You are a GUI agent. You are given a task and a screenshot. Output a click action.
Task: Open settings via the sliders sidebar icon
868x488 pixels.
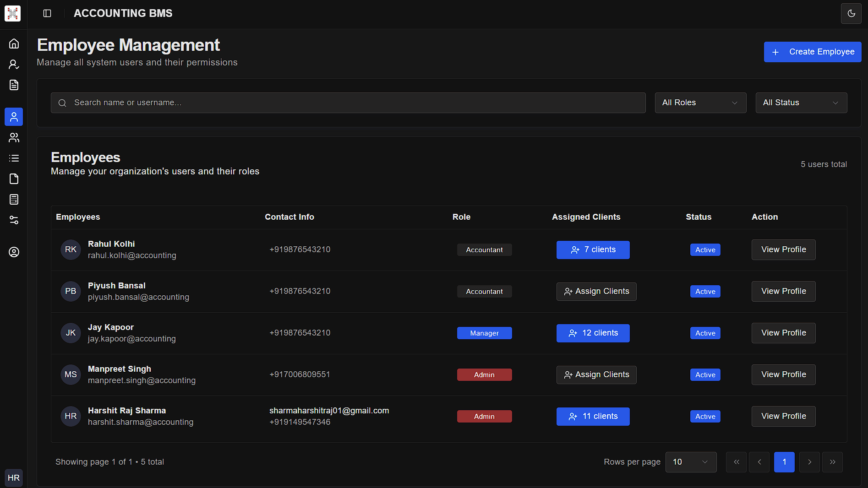coord(13,220)
